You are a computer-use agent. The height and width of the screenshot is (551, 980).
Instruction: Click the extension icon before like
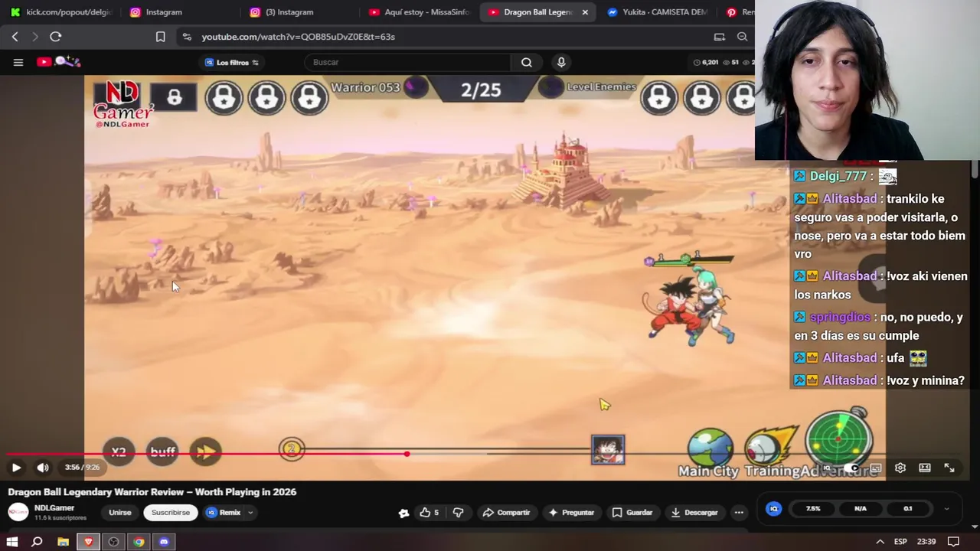(403, 513)
